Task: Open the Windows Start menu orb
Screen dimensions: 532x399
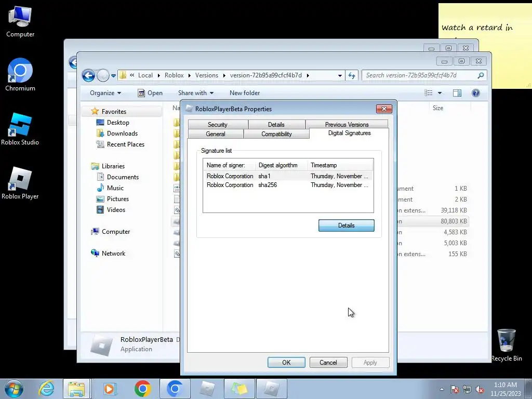Action: [x=14, y=389]
